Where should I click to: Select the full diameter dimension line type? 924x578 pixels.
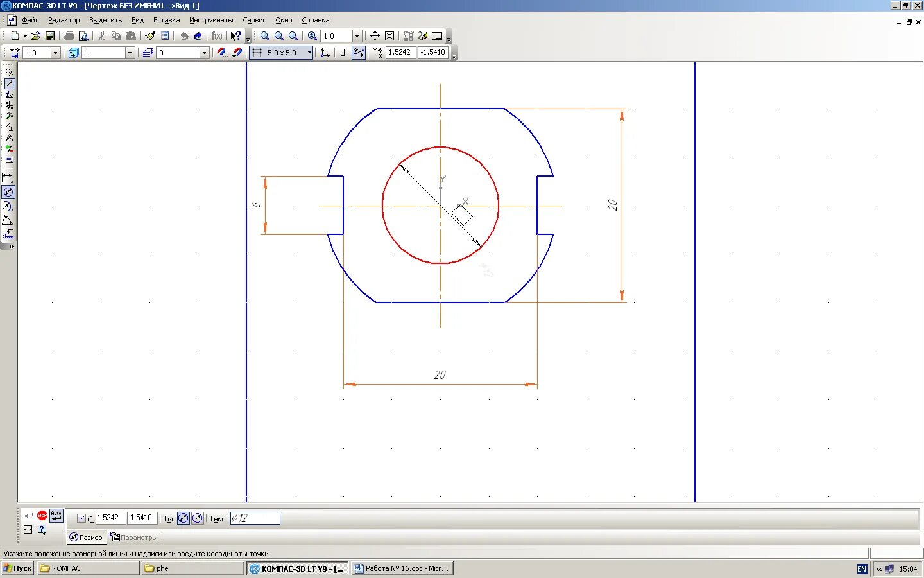[184, 518]
